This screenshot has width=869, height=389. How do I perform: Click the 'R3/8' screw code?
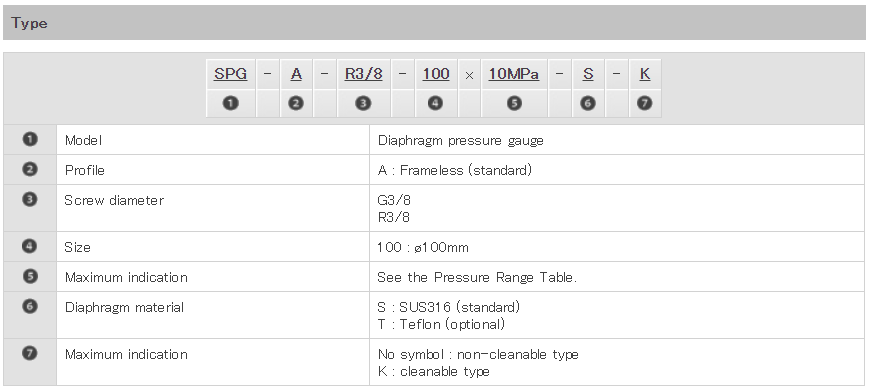(x=364, y=74)
